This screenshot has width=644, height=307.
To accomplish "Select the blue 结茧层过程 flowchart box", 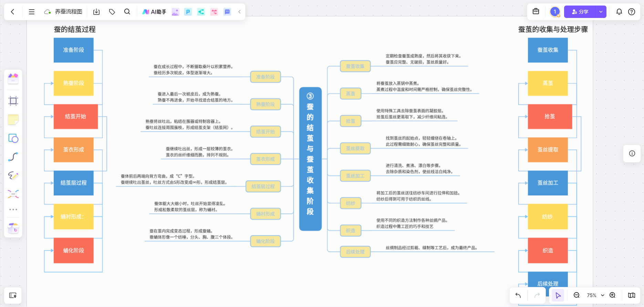I will [74, 183].
